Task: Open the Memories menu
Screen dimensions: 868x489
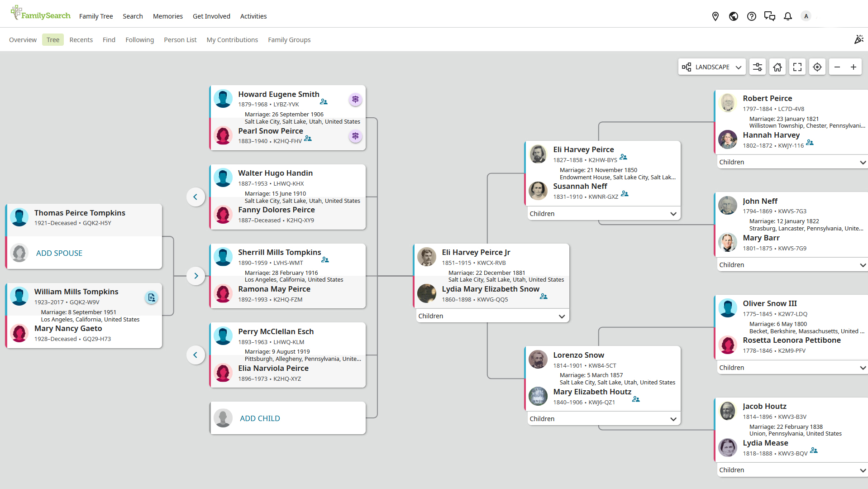Action: (167, 16)
